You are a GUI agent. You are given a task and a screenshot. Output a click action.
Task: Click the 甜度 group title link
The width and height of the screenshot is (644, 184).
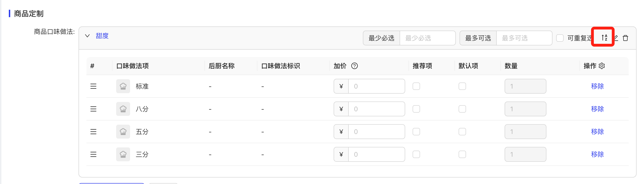[102, 36]
